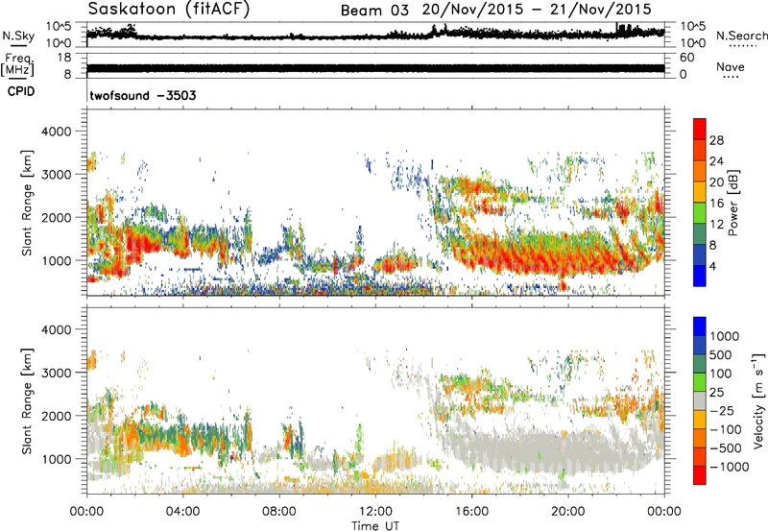This screenshot has height=532, width=768.
Task: Select the 'Time UT' axis title
Action: coord(375,526)
